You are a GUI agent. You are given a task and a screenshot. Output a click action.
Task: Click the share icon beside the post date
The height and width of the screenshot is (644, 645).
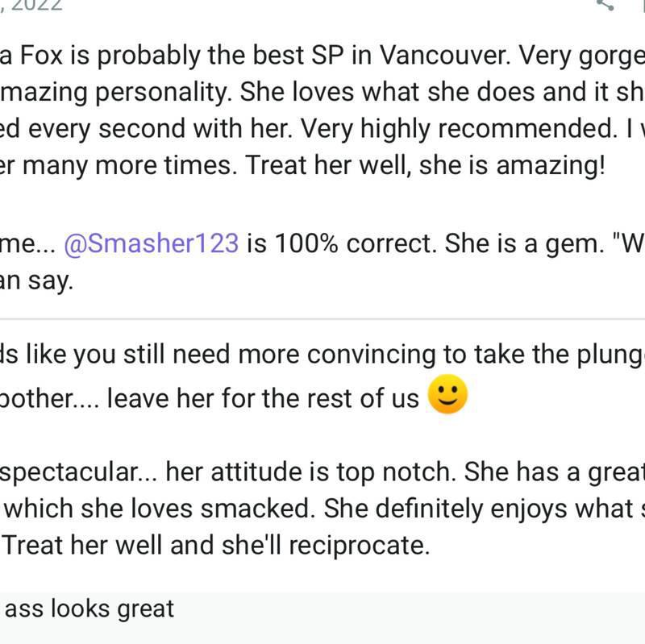(605, 4)
